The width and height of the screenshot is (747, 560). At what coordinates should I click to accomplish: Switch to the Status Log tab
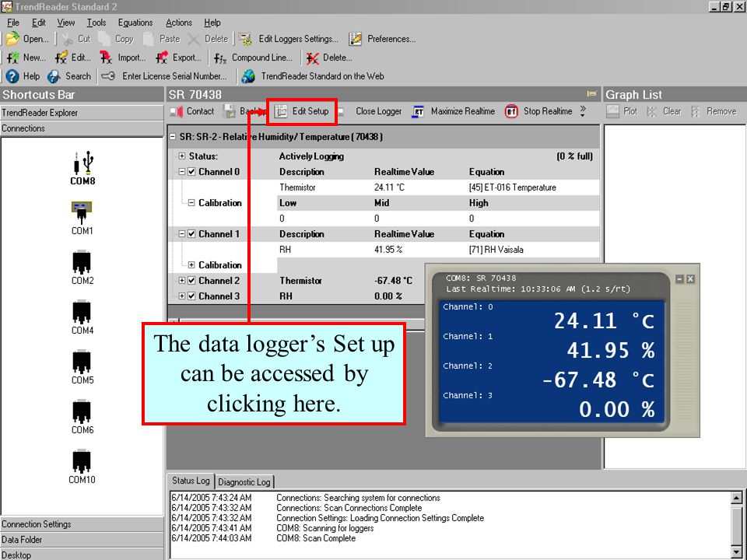pyautogui.click(x=191, y=481)
